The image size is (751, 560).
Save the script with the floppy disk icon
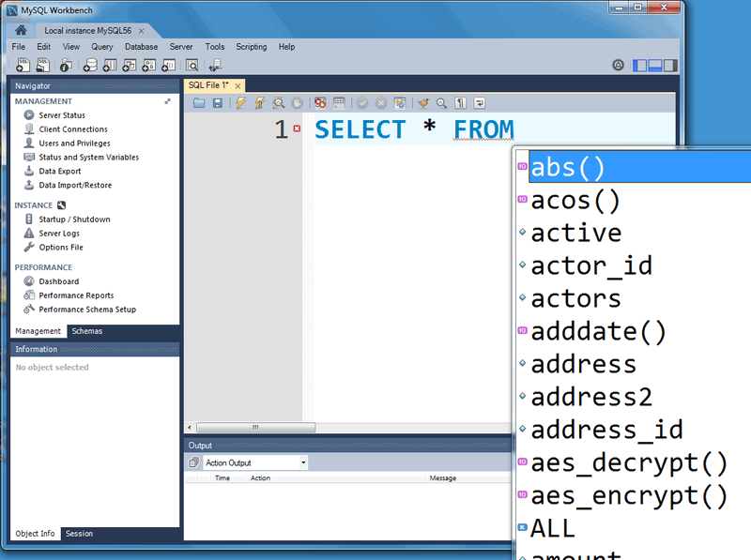pos(218,103)
